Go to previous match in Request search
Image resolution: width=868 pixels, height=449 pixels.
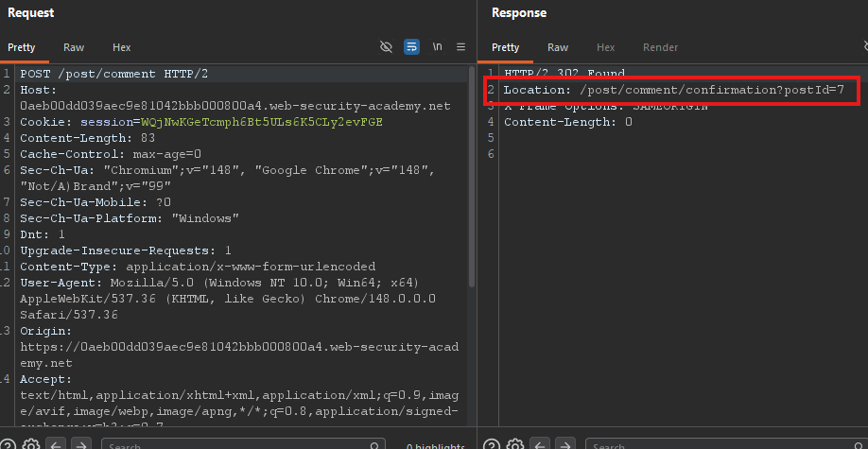coord(58,444)
